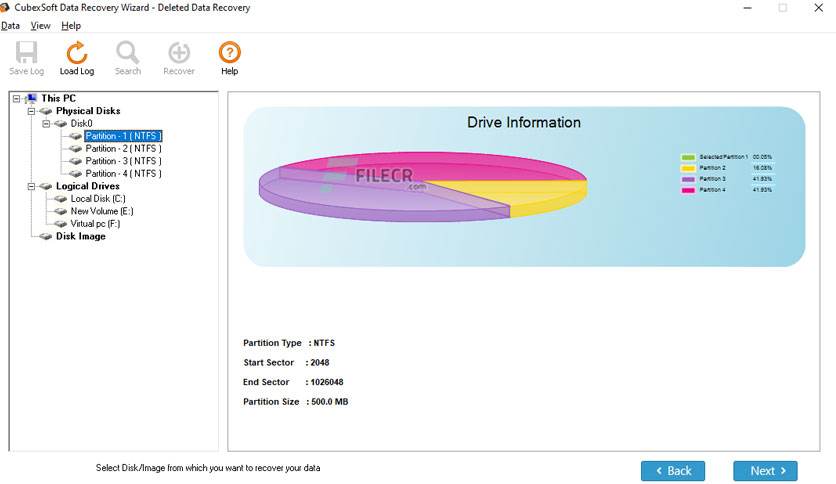Click the Disk0 drive icon

click(61, 124)
